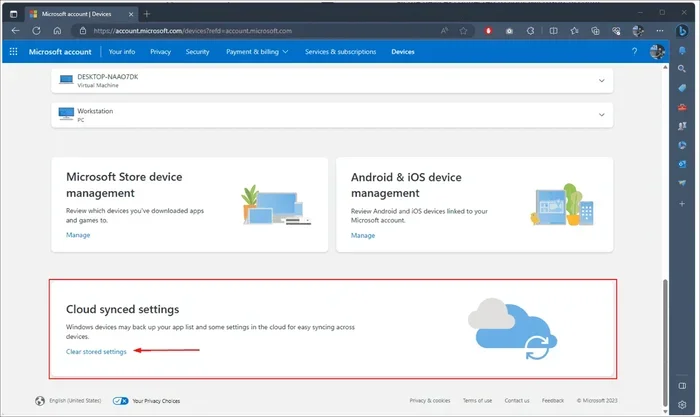This screenshot has height=417, width=700.
Task: Select the Devices tab
Action: tap(403, 52)
